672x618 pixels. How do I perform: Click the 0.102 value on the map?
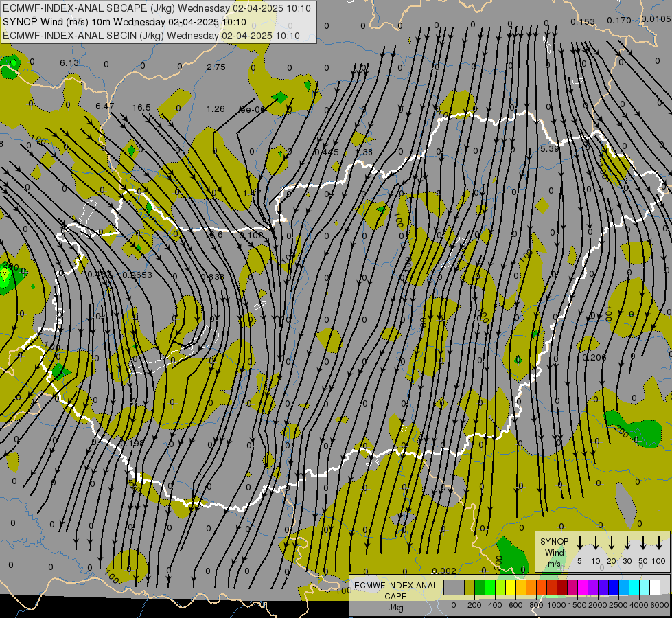pos(251,235)
